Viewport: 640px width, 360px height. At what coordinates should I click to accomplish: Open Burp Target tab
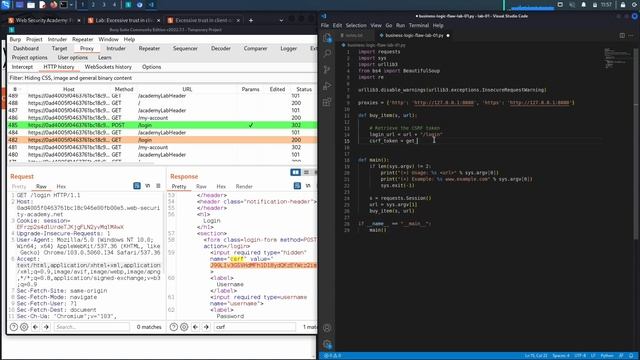60,49
